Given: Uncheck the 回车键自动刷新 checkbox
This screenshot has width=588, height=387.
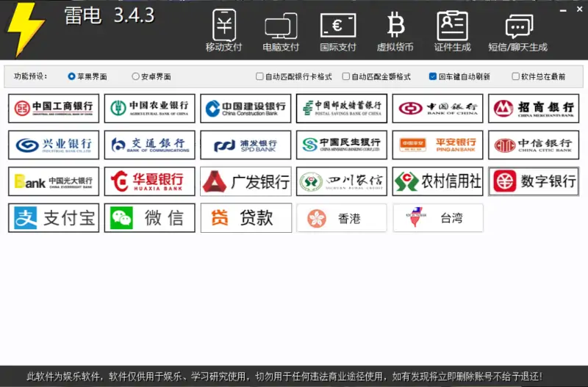Looking at the screenshot, I should [433, 76].
